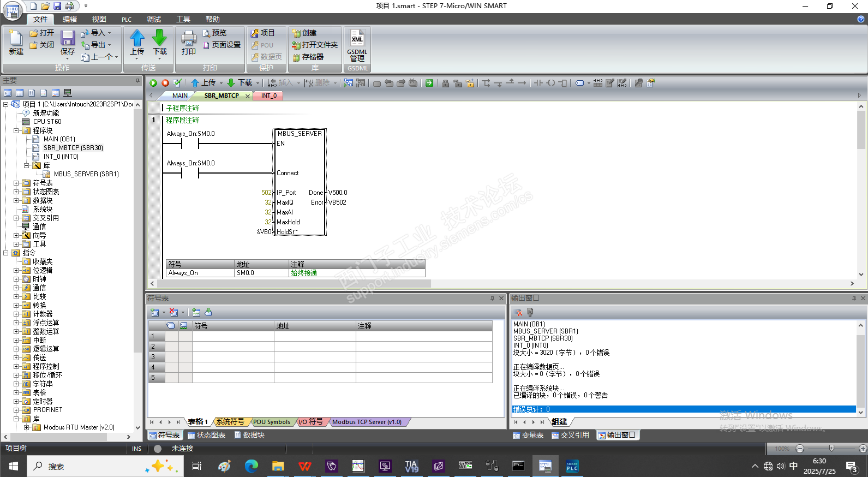
Task: Insert coil instruction icon
Action: tap(550, 83)
